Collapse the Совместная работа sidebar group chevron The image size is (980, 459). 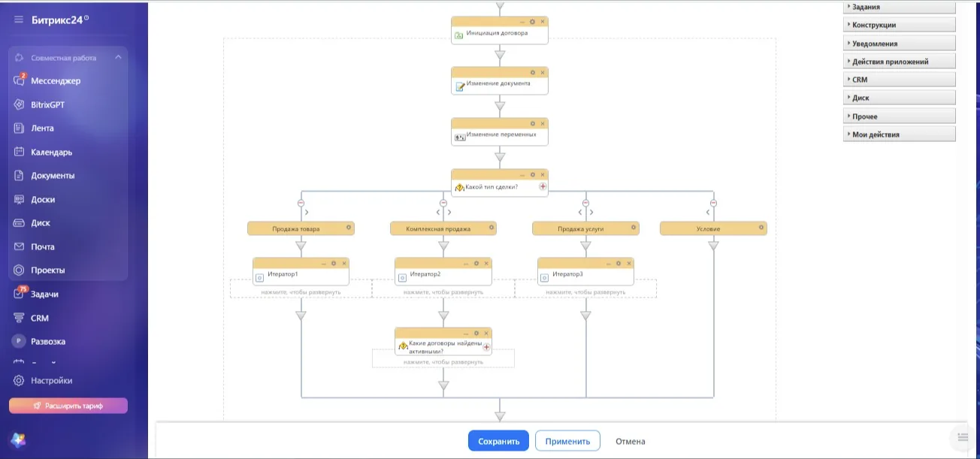pos(118,58)
